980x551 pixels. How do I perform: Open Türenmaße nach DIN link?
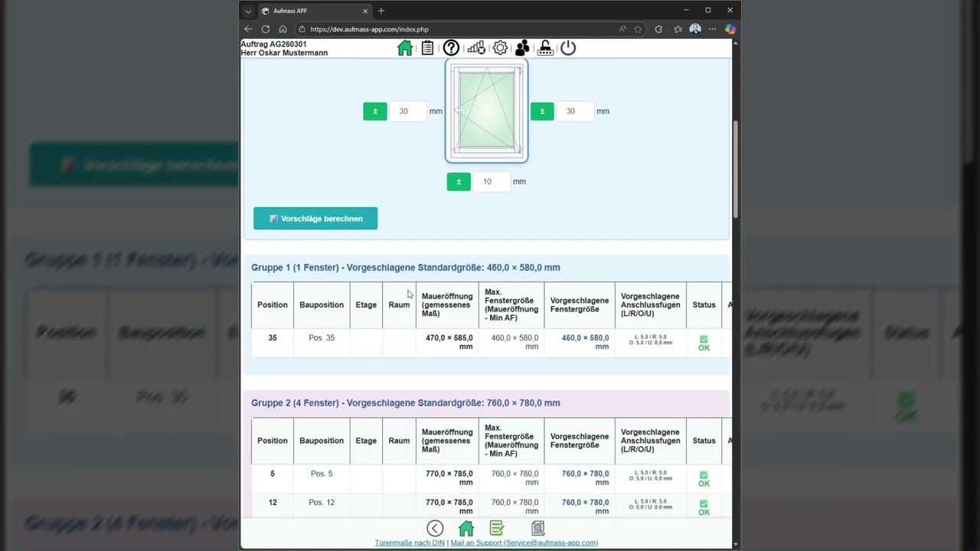(x=410, y=543)
